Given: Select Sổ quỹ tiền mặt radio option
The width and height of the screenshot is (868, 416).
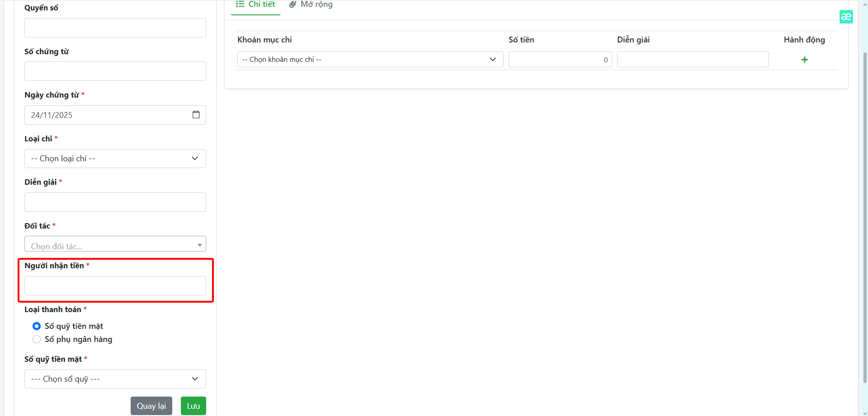Looking at the screenshot, I should (37, 326).
